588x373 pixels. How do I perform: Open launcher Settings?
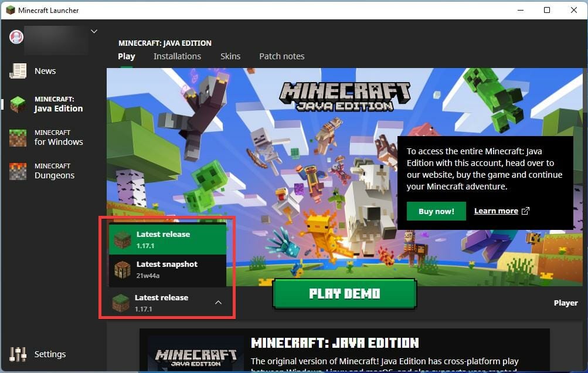pos(38,354)
